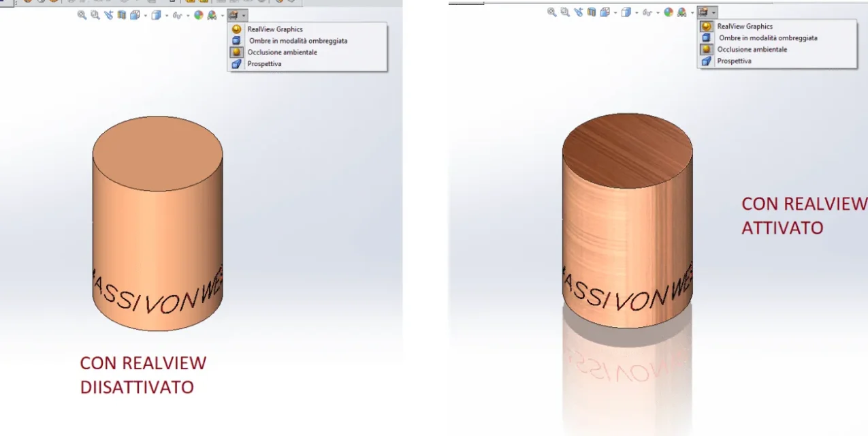This screenshot has height=436, width=868.
Task: Disable Occlusione ambientale in RealView-attivato menu
Action: (777, 49)
